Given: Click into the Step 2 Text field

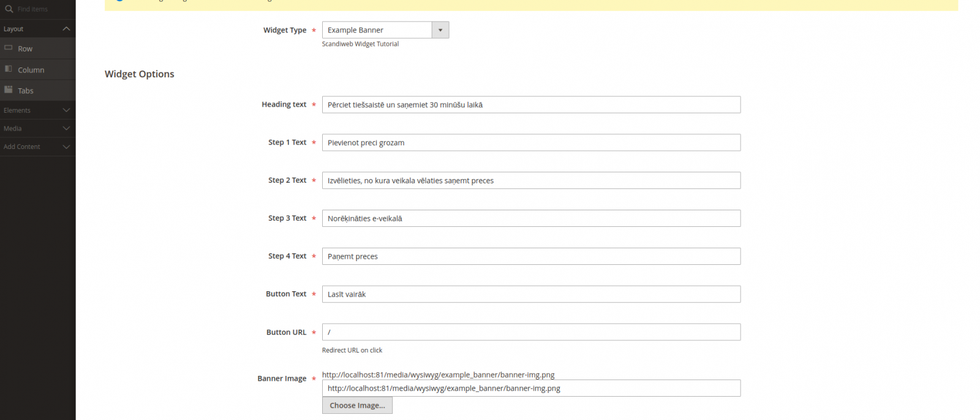Looking at the screenshot, I should pos(530,181).
